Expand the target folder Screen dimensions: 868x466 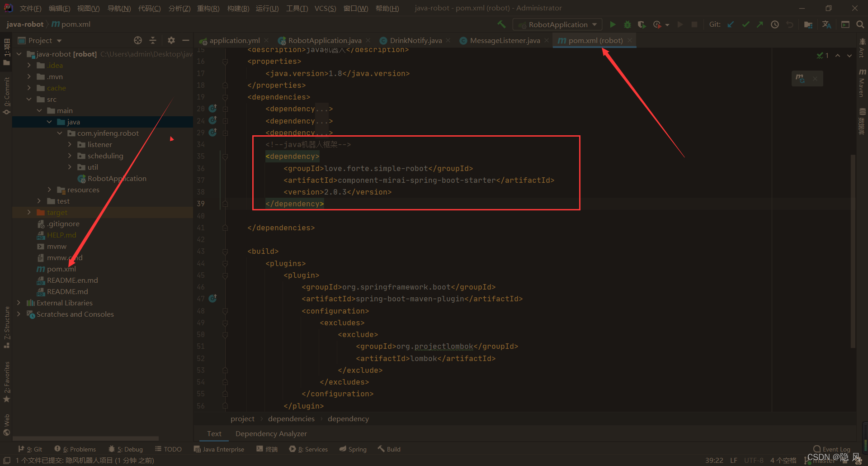pos(29,212)
